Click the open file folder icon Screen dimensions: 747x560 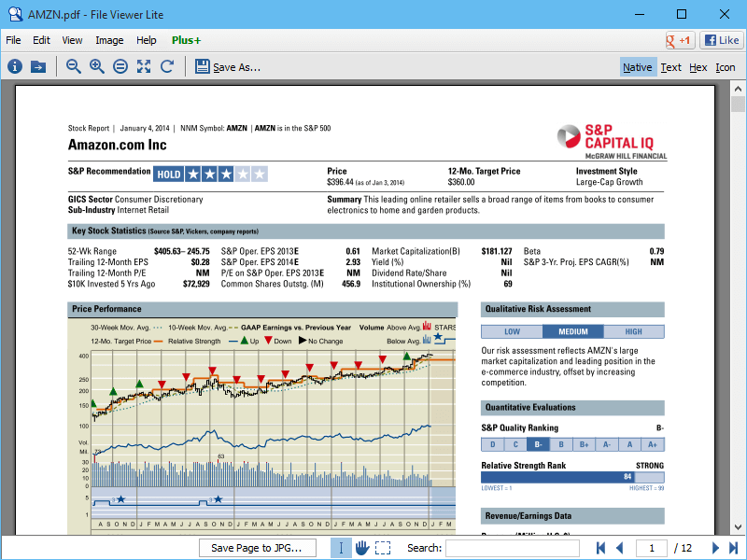coord(38,66)
